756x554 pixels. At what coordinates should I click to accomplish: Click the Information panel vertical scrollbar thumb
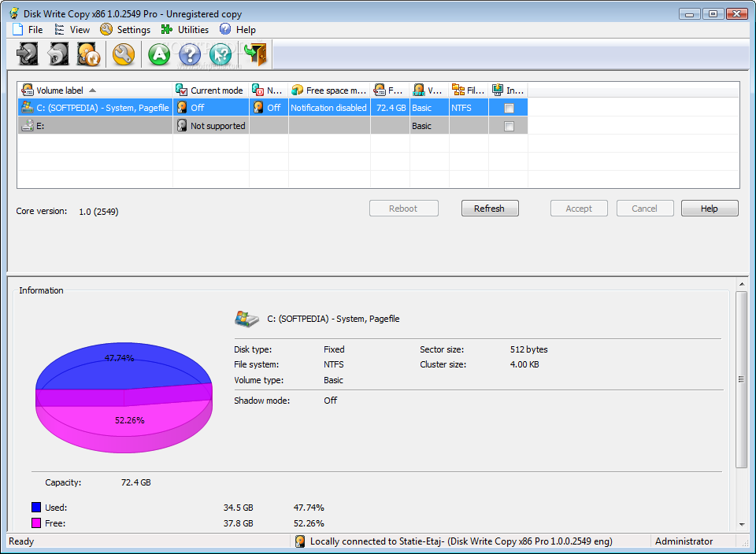click(x=742, y=379)
